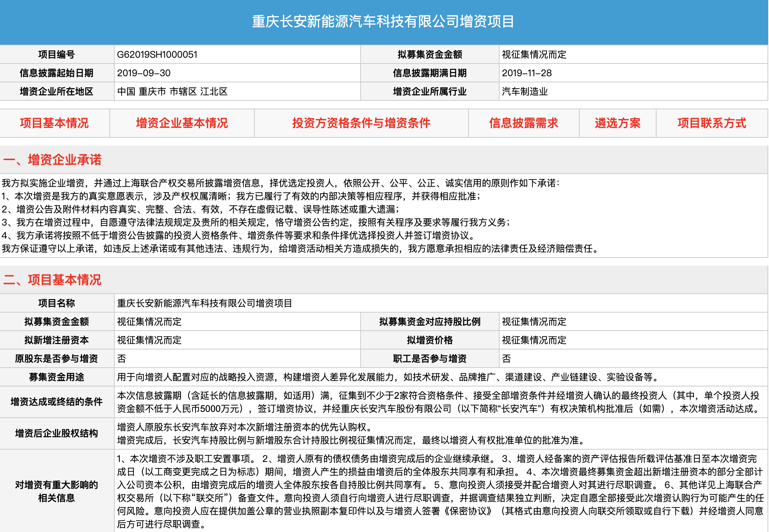Go to 信息披露需求 tab

[x=524, y=123]
